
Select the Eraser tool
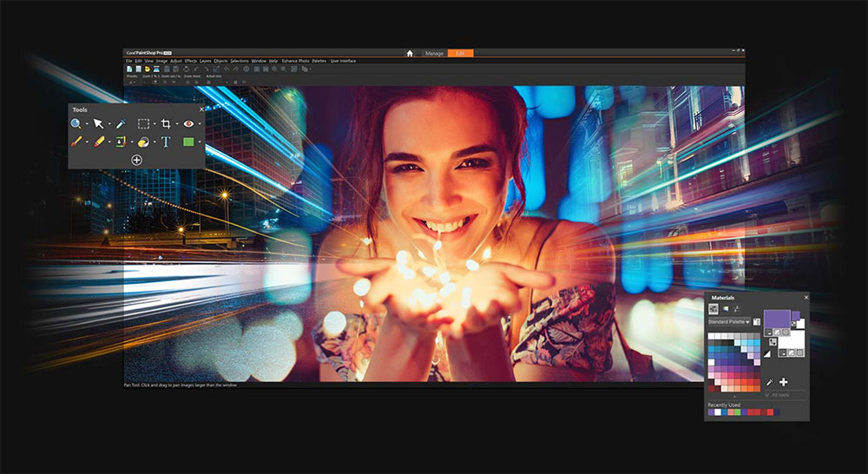pyautogui.click(x=99, y=142)
